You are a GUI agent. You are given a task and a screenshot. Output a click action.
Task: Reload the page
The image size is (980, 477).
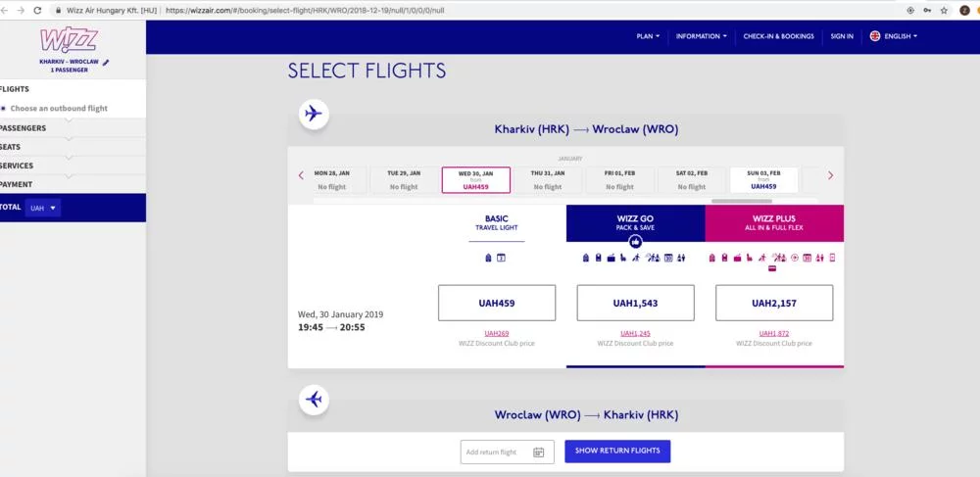(37, 10)
